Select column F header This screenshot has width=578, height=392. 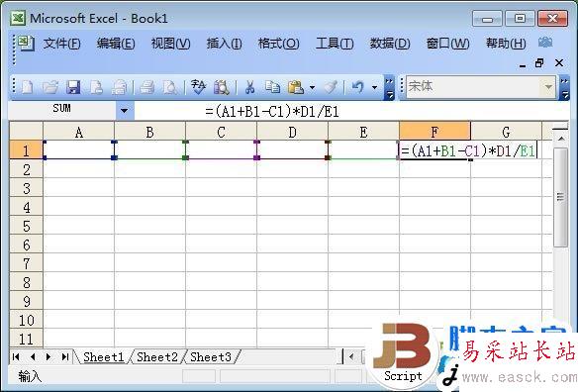434,132
